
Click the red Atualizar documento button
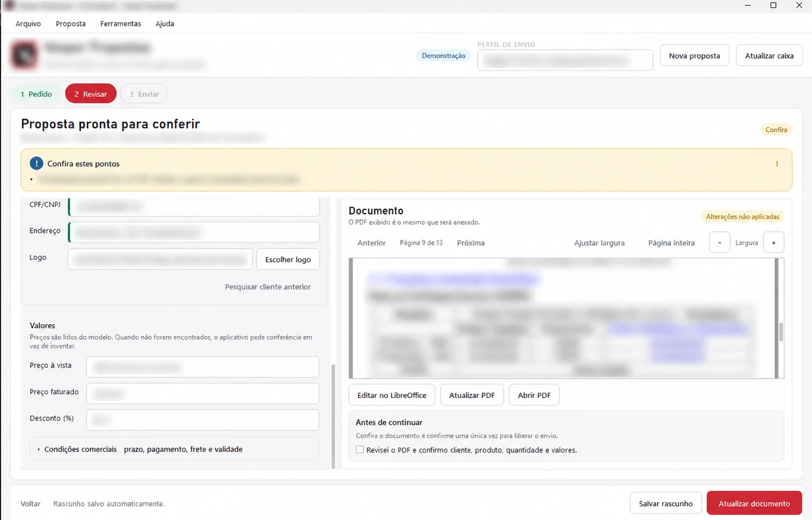pos(754,503)
